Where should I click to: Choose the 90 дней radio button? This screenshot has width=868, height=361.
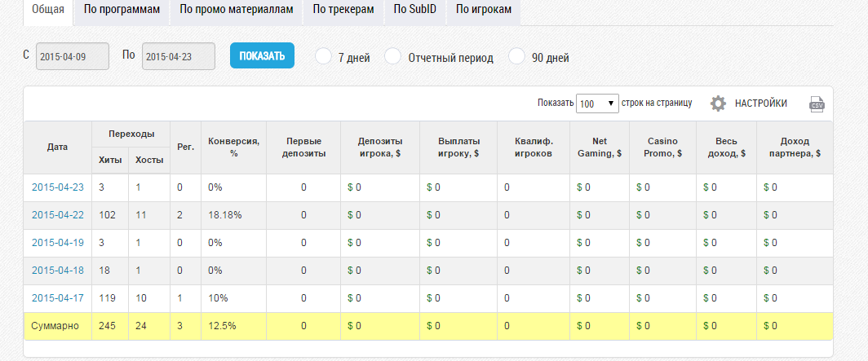click(516, 56)
